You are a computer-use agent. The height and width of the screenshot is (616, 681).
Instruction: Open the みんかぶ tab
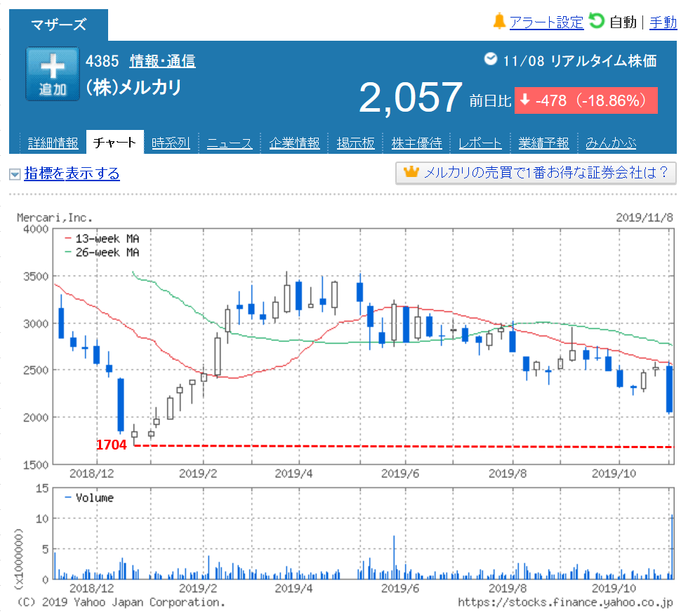click(611, 143)
